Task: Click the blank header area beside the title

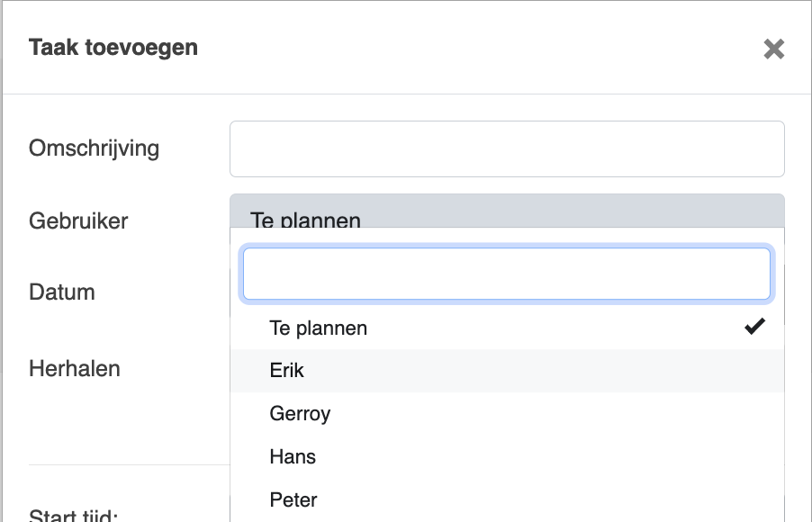Action: click(476, 48)
